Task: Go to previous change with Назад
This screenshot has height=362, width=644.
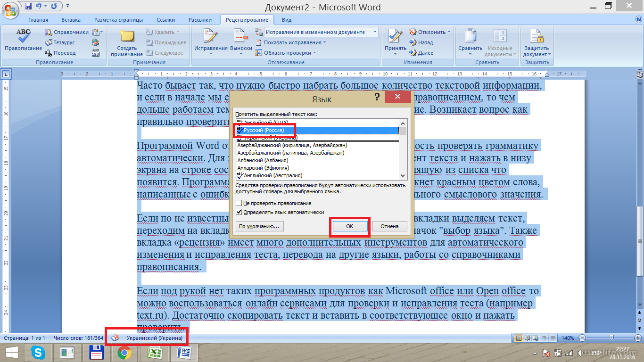Action: [421, 42]
